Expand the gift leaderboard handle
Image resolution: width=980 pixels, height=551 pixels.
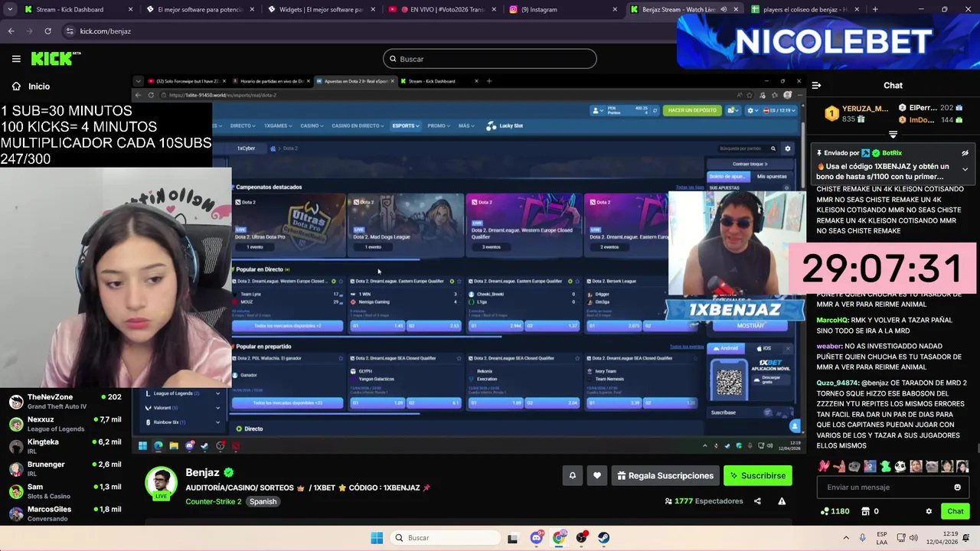893,135
